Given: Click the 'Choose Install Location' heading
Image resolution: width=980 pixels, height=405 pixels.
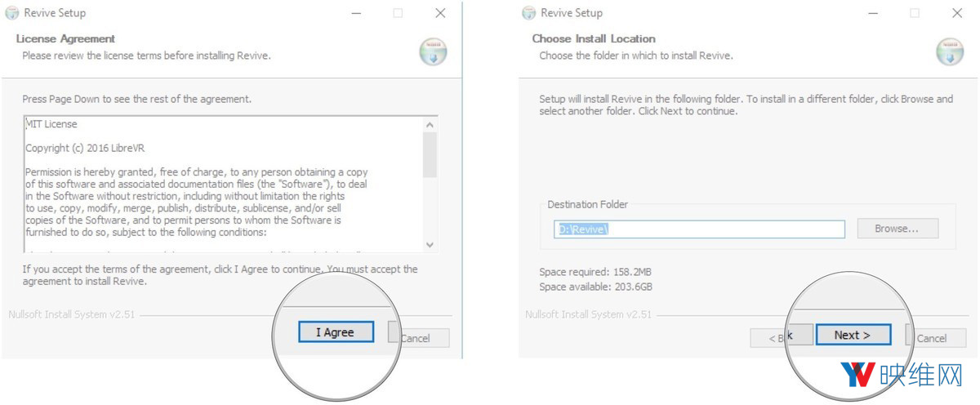Looking at the screenshot, I should tap(594, 38).
